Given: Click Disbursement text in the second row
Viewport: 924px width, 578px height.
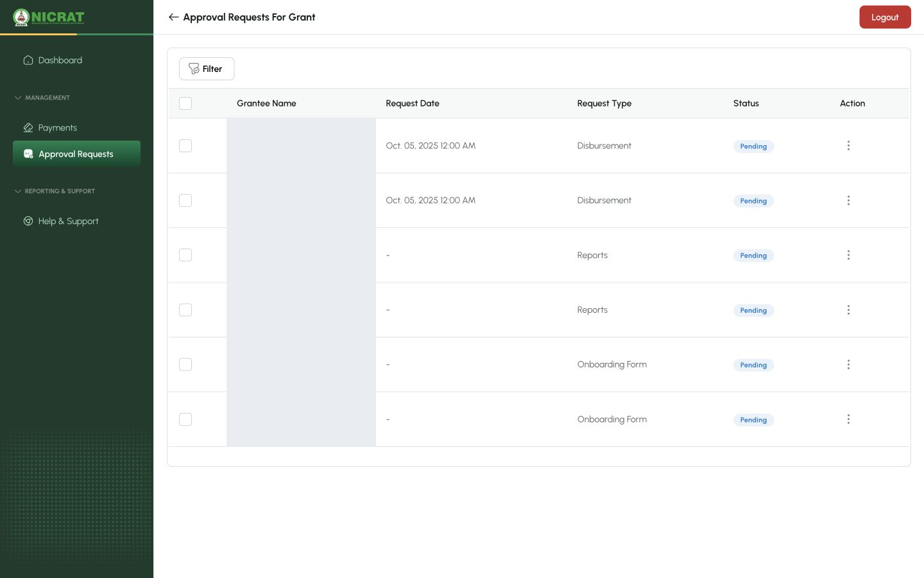Looking at the screenshot, I should 604,200.
